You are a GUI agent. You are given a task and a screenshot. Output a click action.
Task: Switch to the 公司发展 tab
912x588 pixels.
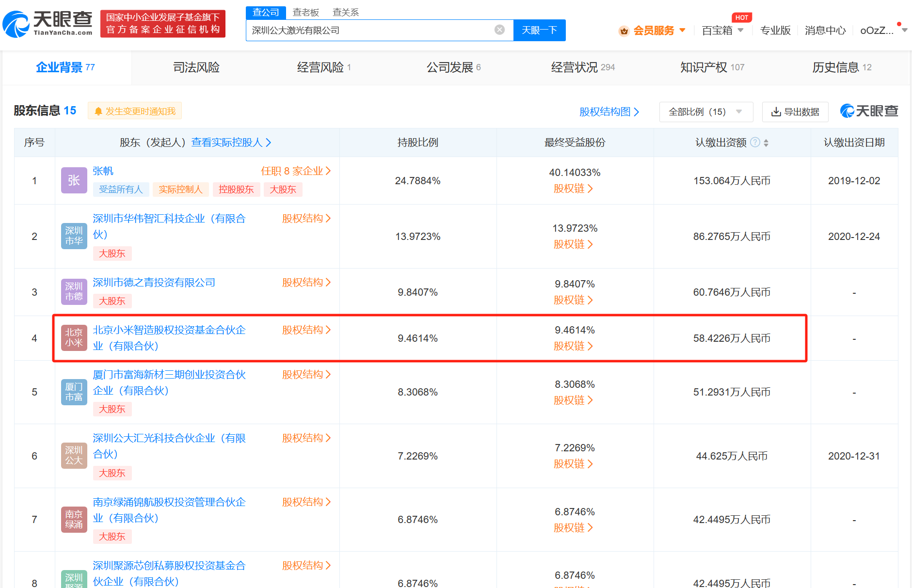coord(453,67)
